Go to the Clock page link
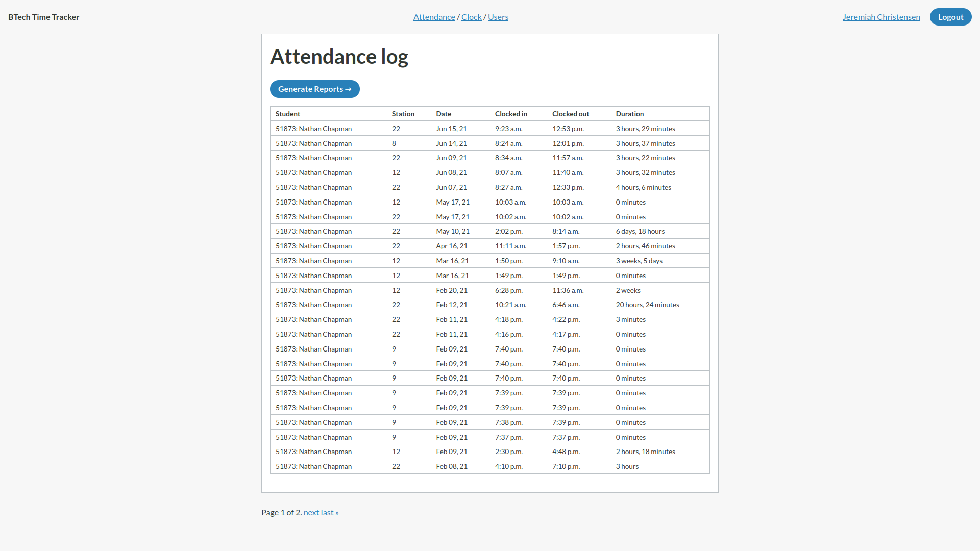Viewport: 980px width, 551px height. (471, 17)
